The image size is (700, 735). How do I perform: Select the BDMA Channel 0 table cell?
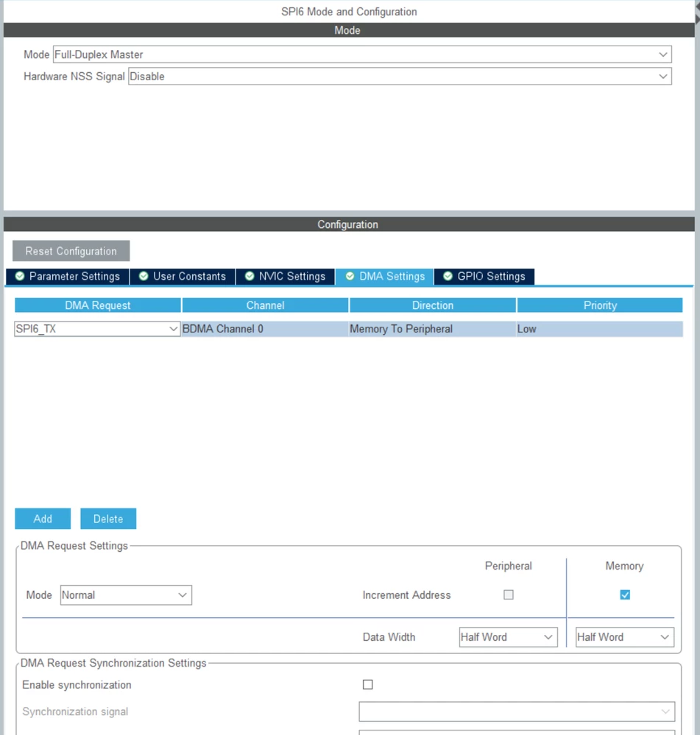265,329
